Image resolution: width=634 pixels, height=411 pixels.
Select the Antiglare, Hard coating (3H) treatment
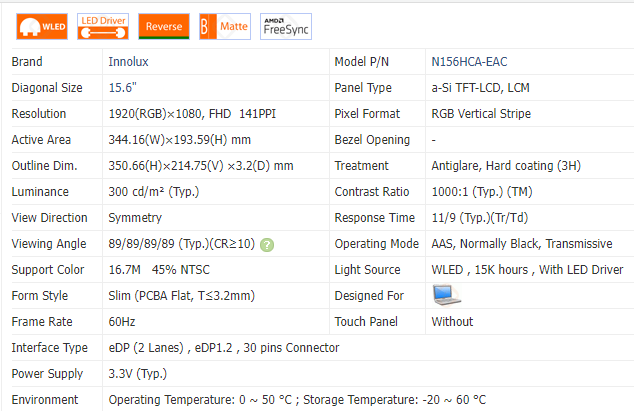point(506,166)
